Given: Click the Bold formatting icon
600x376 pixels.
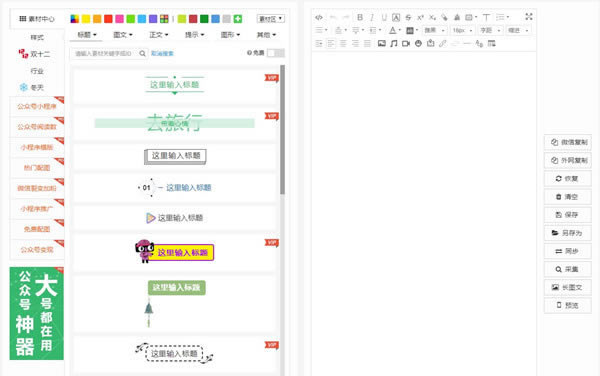Looking at the screenshot, I should pyautogui.click(x=360, y=17).
